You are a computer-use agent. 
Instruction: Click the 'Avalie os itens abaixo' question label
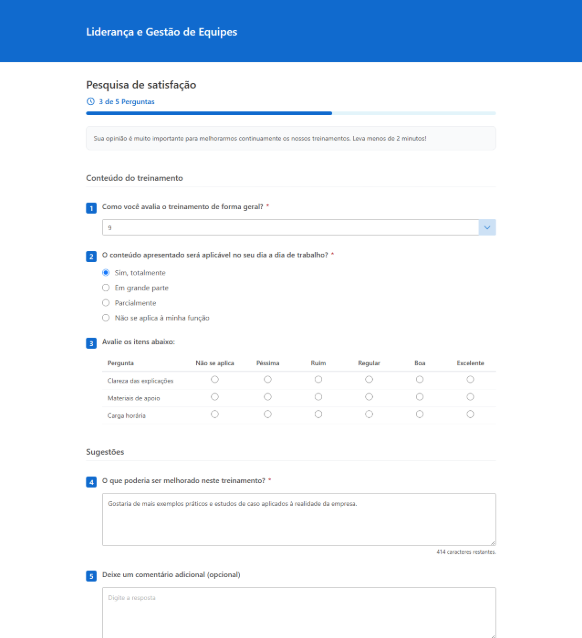point(138,342)
